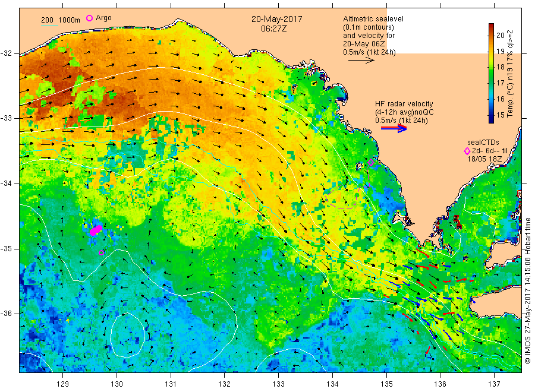The height and width of the screenshot is (392, 535).
Task: Click the 'Temp. (°C) n19 17% ql>=2' label
Action: pos(510,74)
